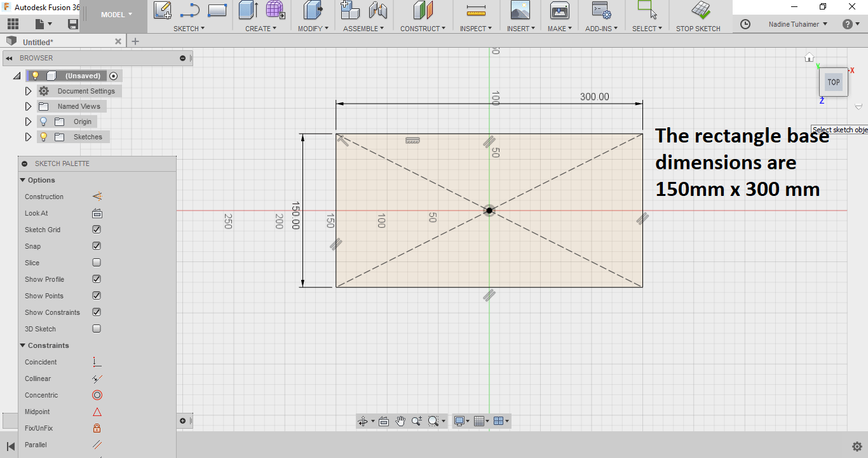The width and height of the screenshot is (868, 458).
Task: Click the Insert image icon
Action: (520, 10)
